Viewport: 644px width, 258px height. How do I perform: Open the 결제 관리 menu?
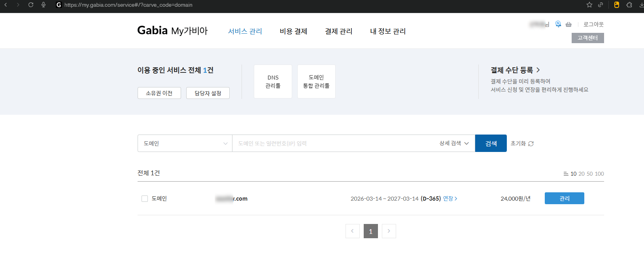tap(339, 31)
